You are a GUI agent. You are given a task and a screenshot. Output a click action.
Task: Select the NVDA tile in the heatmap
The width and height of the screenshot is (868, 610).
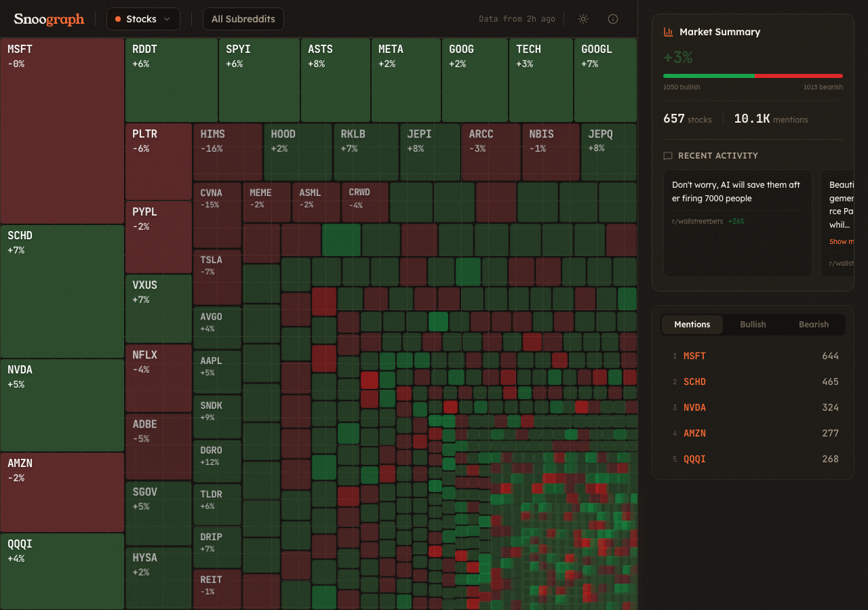pyautogui.click(x=62, y=405)
